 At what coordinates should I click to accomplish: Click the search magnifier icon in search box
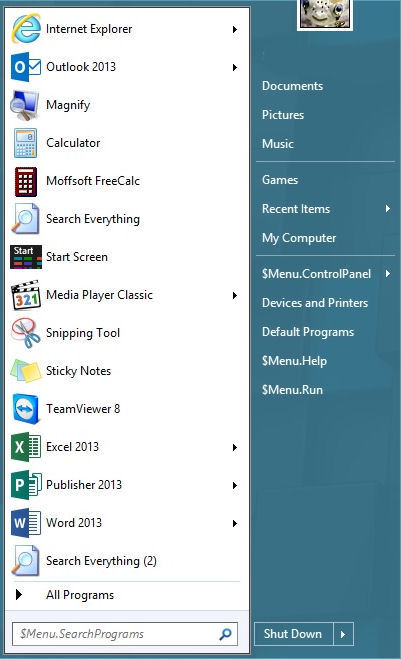[x=226, y=634]
